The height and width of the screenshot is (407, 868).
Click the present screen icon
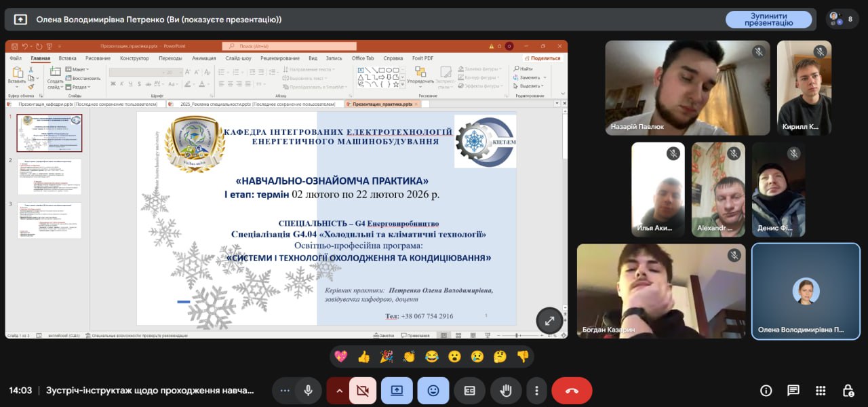397,391
